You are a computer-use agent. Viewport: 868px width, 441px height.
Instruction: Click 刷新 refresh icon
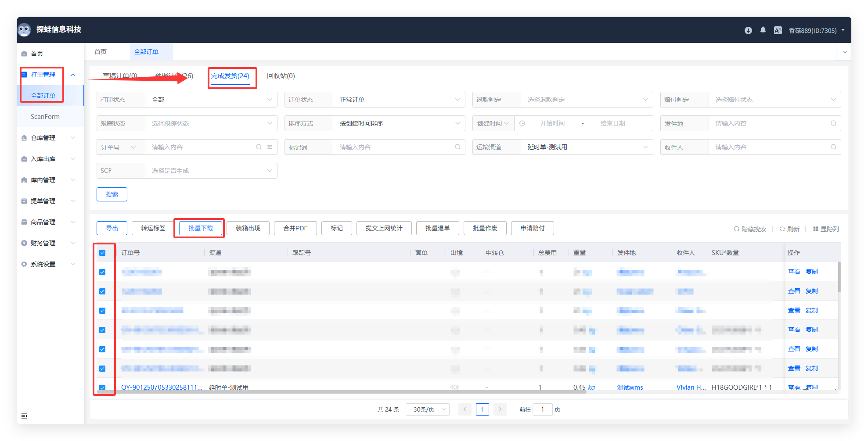(782, 229)
